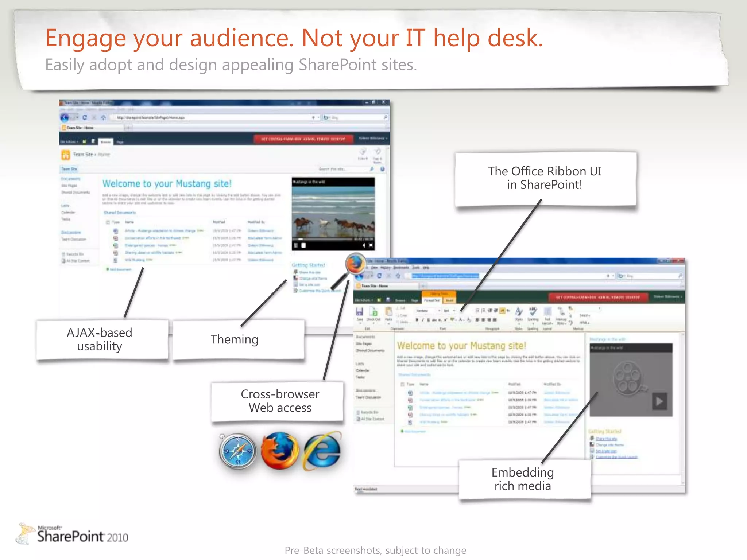Tick the select-all checkbox in right Shared Documents

pos(403,384)
